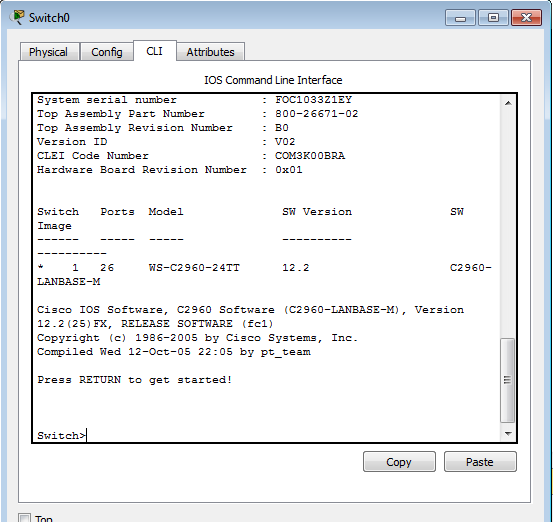The width and height of the screenshot is (553, 522).
Task: Open the Attributes tab
Action: click(210, 52)
